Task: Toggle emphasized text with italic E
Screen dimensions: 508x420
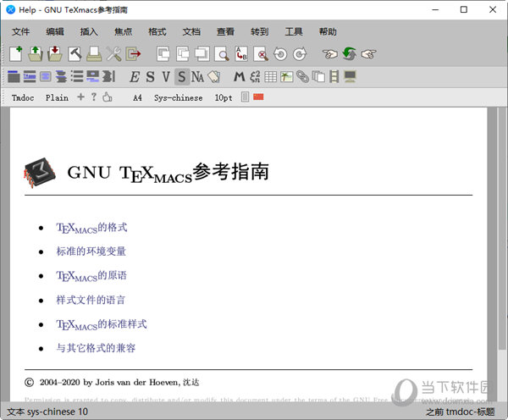Action: (x=134, y=77)
